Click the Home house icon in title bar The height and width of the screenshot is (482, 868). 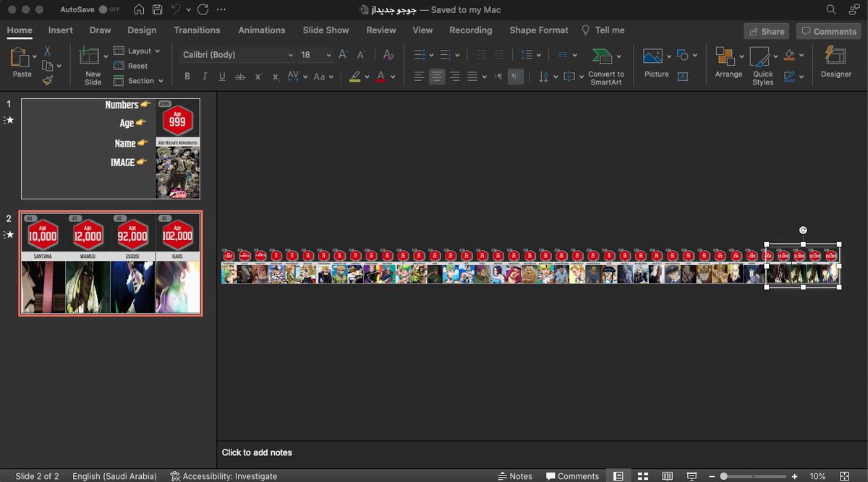pyautogui.click(x=139, y=10)
